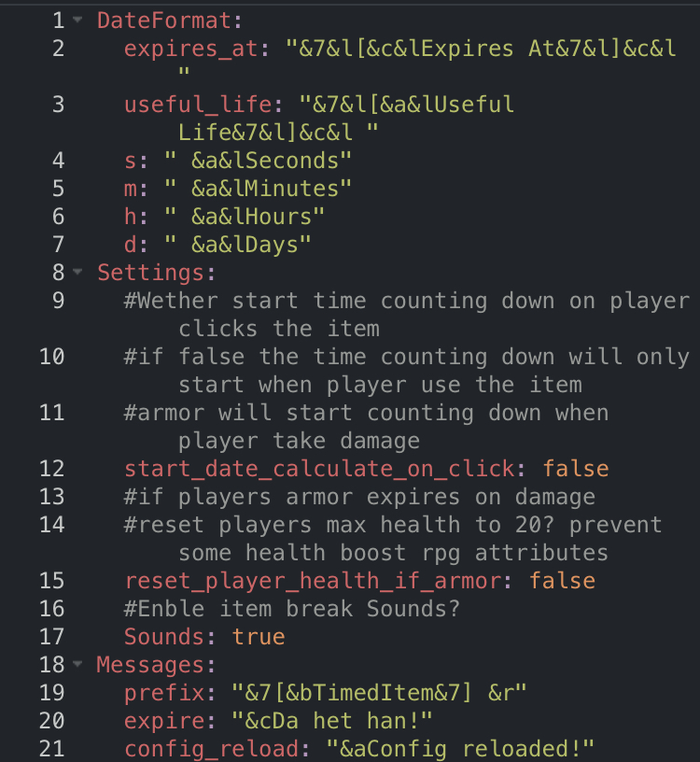Click the false value of start_date_calculate_on_click
Screen dimensions: 700x762
(x=576, y=469)
